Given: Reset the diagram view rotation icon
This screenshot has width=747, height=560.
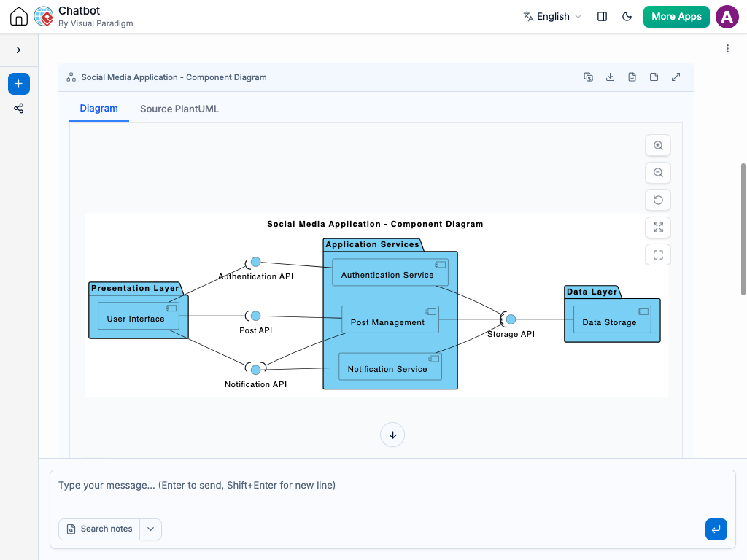Looking at the screenshot, I should pos(658,200).
